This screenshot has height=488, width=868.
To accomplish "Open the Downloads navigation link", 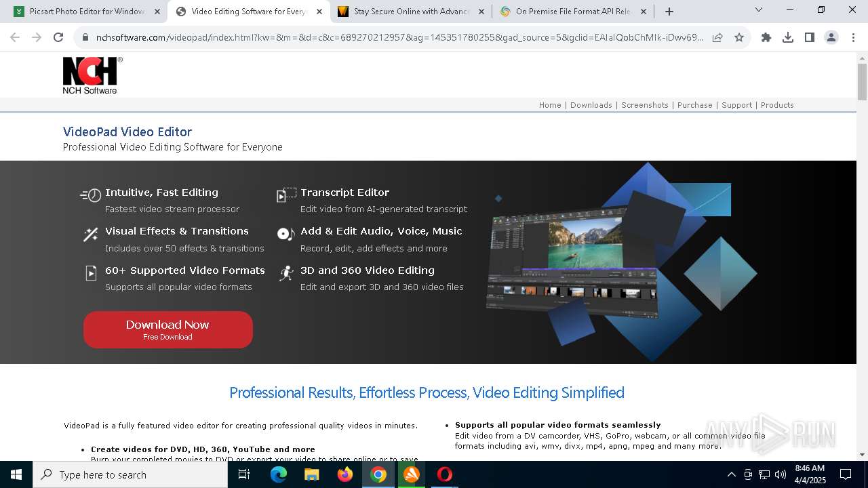I will tap(591, 105).
